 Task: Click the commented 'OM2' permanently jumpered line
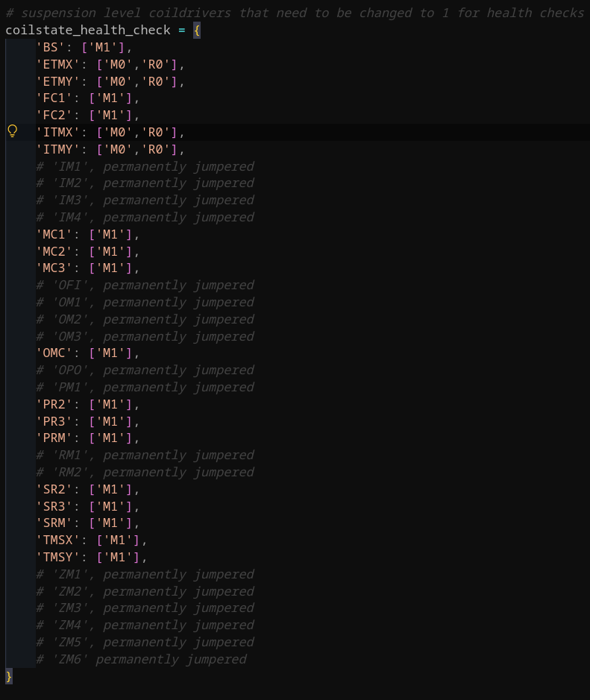coord(145,319)
